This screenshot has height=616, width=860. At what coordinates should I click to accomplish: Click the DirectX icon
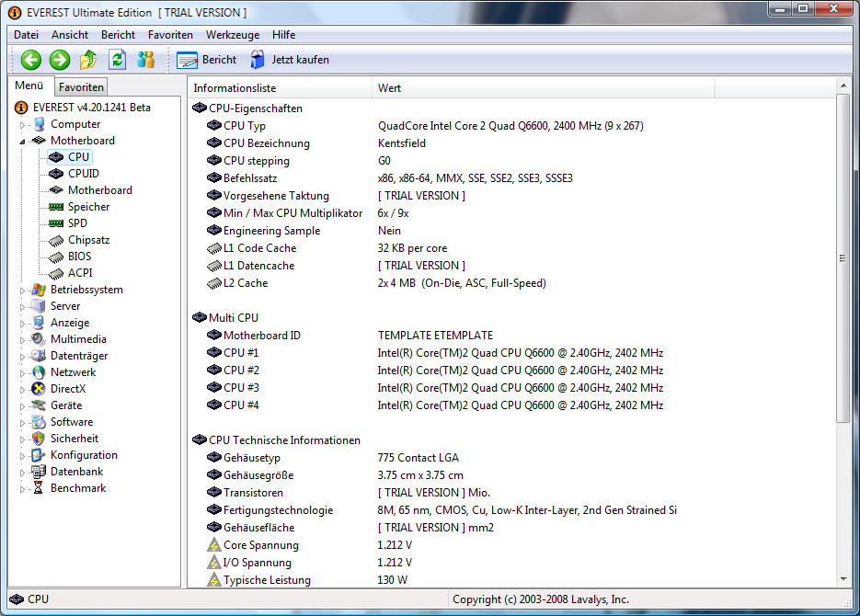coord(39,389)
